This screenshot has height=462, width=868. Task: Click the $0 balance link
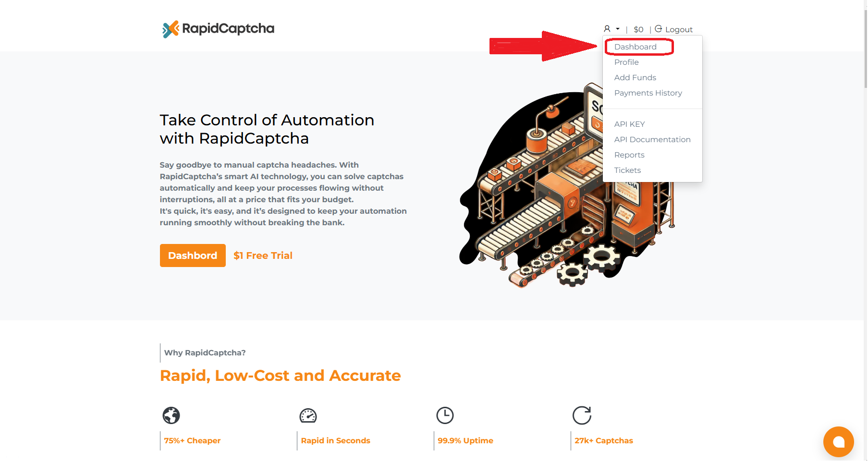pos(638,29)
